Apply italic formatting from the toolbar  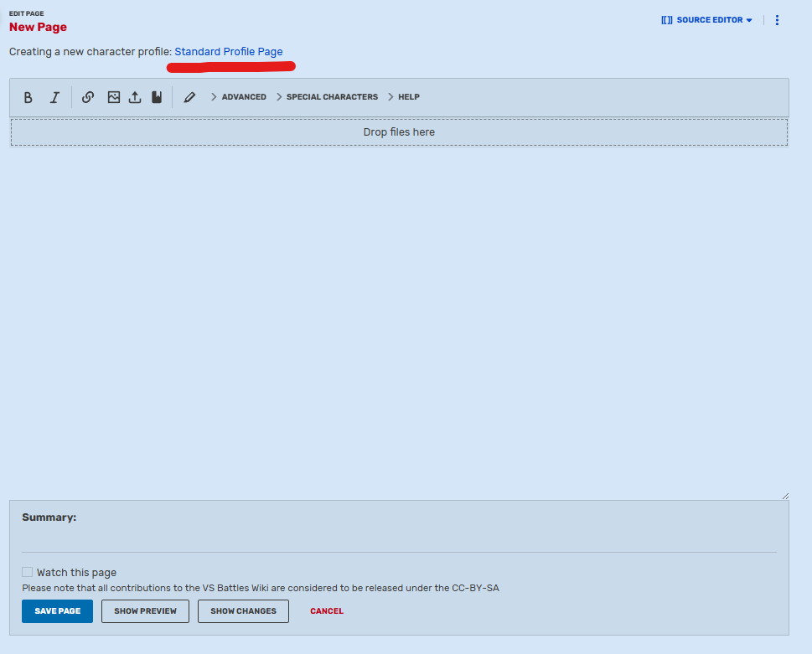54,97
